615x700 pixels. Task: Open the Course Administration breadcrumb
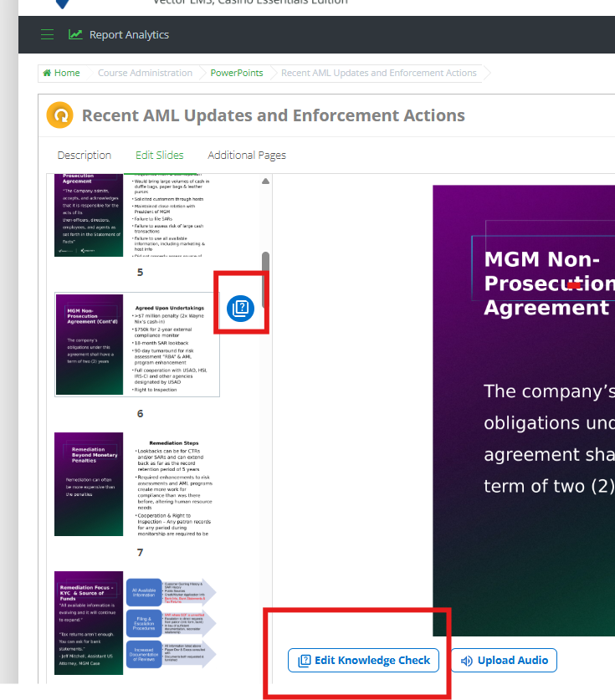(145, 73)
